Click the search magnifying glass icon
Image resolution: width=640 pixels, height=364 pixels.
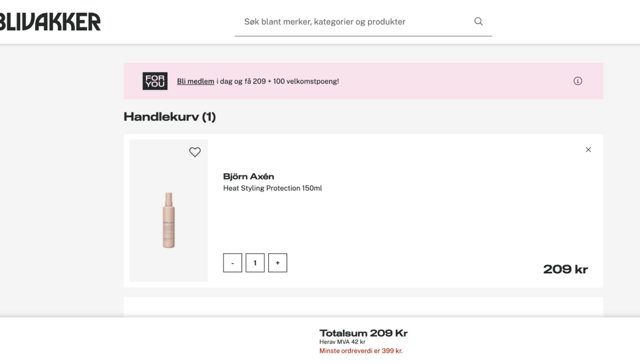[478, 21]
